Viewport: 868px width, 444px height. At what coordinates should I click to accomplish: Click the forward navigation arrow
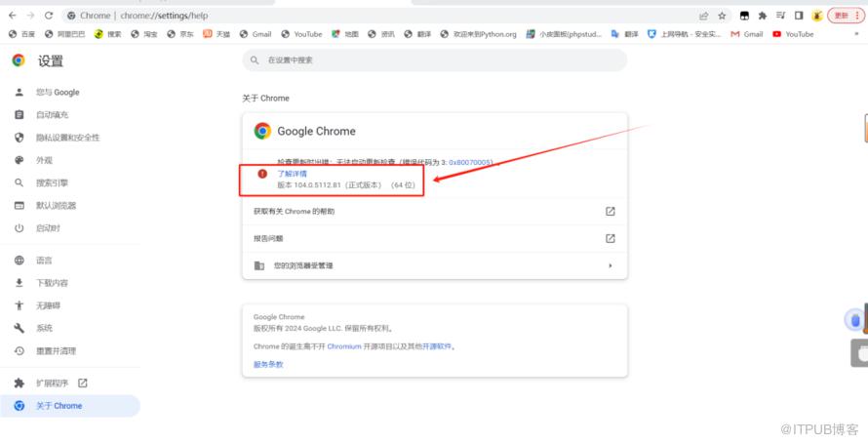tap(30, 16)
